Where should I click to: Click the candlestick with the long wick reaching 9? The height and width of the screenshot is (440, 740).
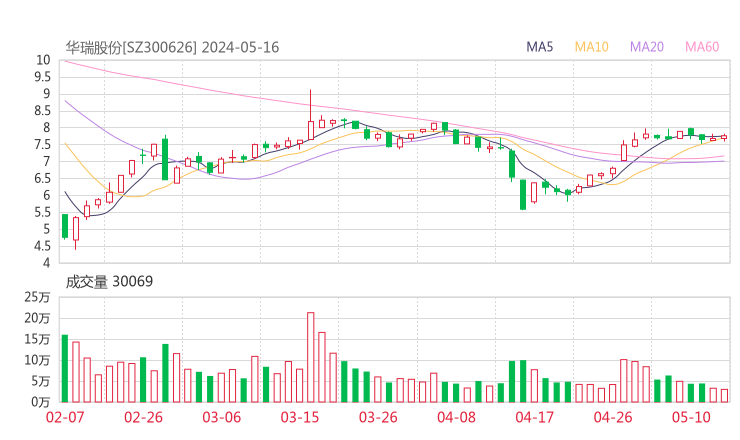pos(311,115)
